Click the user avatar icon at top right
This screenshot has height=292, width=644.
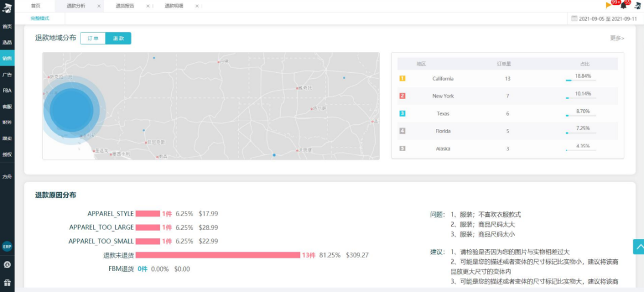coord(638,6)
